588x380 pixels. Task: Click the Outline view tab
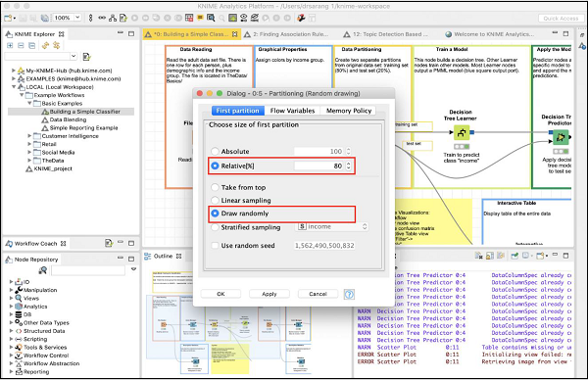(163, 256)
